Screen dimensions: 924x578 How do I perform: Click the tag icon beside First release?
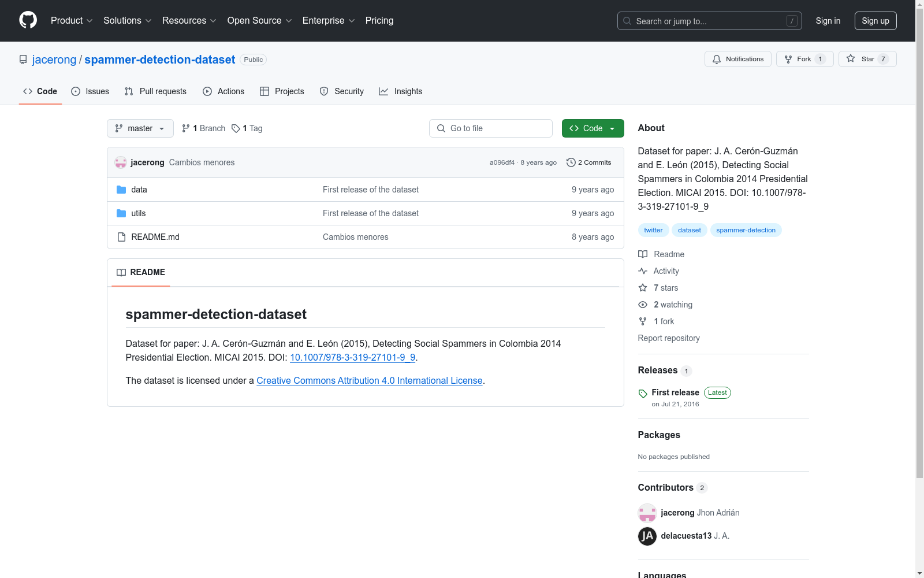pos(643,394)
